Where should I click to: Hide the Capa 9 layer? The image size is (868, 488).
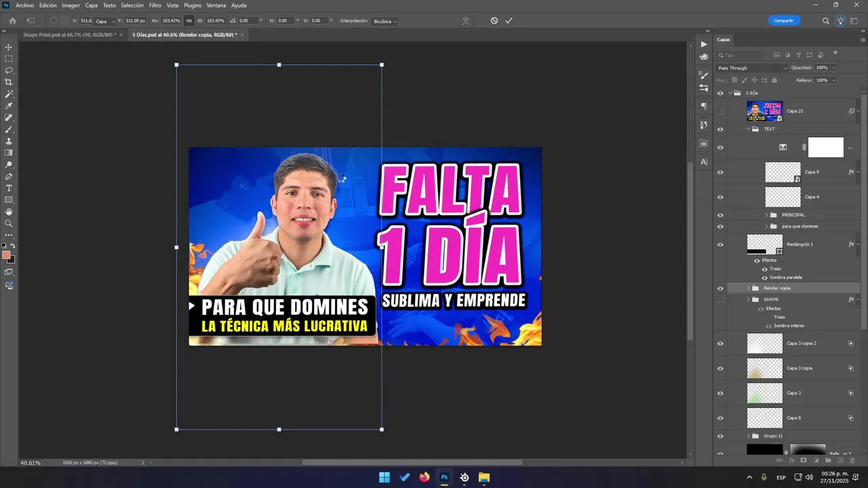point(720,172)
